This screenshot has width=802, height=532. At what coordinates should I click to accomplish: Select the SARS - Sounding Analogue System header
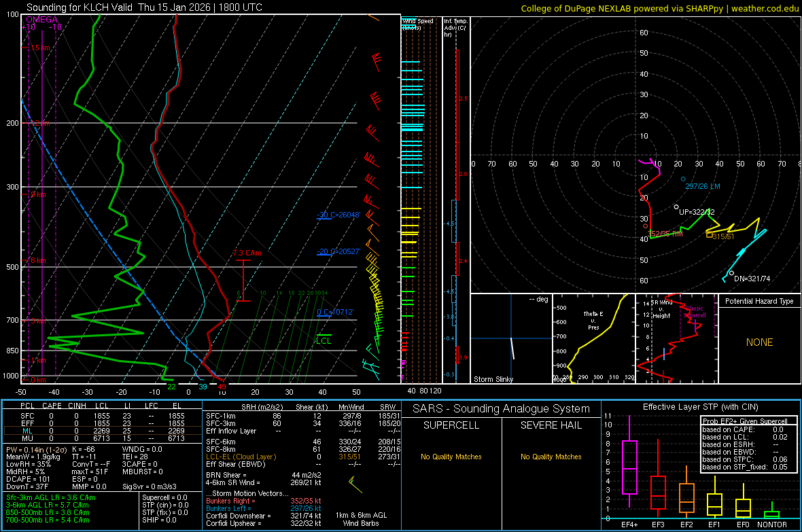pos(502,409)
